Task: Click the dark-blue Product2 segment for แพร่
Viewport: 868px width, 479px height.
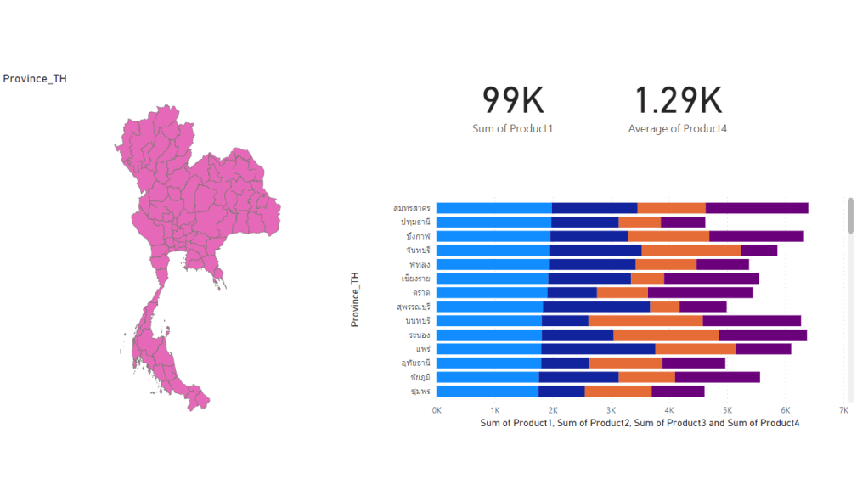Action: click(598, 349)
